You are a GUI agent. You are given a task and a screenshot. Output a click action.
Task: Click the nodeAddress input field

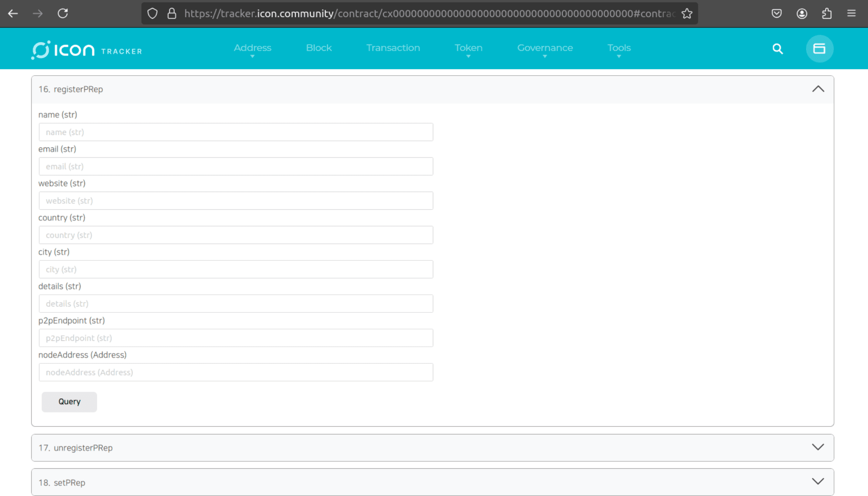click(x=236, y=372)
